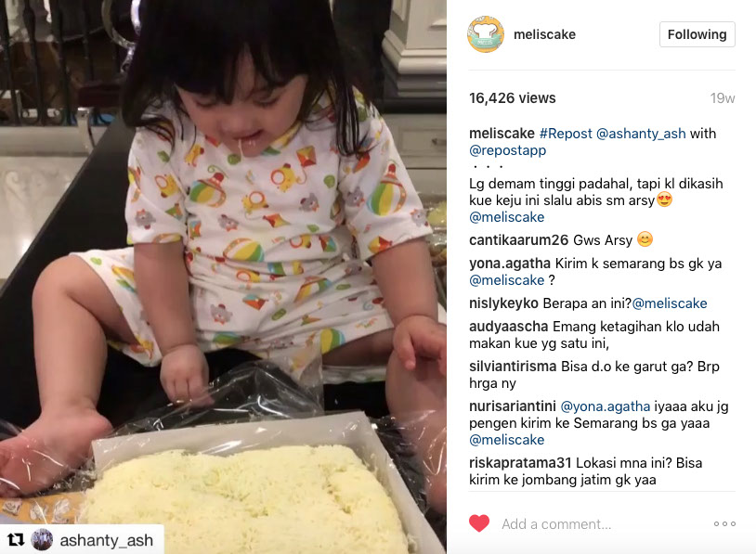
Task: Open the three-dot more options menu
Action: (x=724, y=523)
